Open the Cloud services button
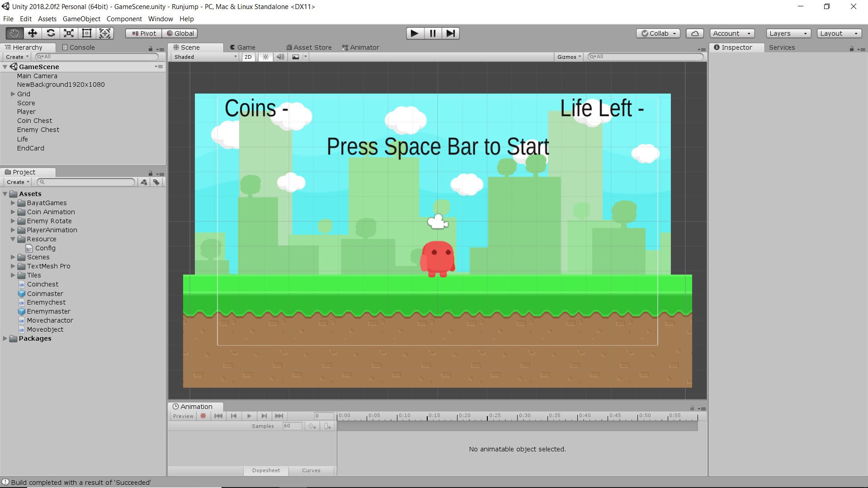 695,33
